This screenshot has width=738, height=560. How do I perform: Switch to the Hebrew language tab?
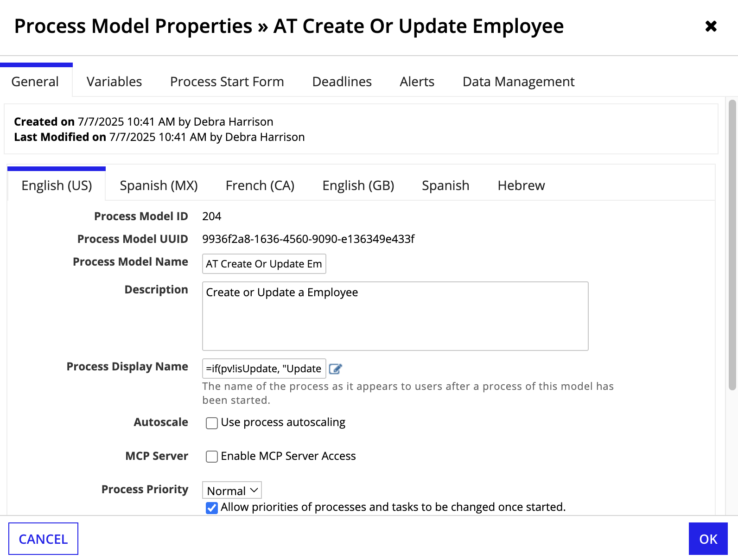tap(521, 185)
